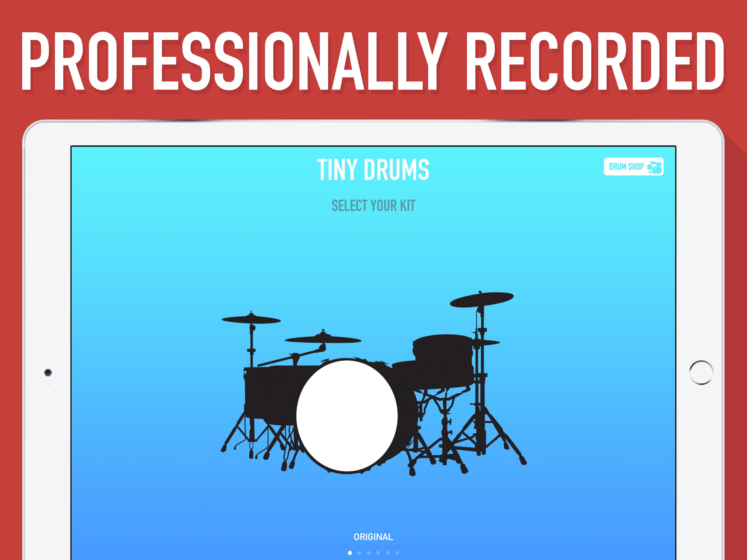This screenshot has height=560, width=747.
Task: Click the iPad front camera lens
Action: (48, 372)
